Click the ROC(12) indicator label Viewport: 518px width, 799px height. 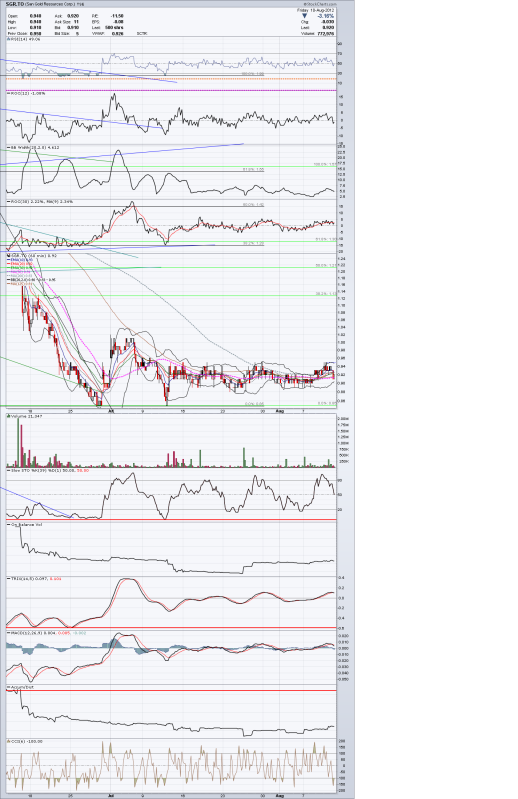tap(25, 93)
